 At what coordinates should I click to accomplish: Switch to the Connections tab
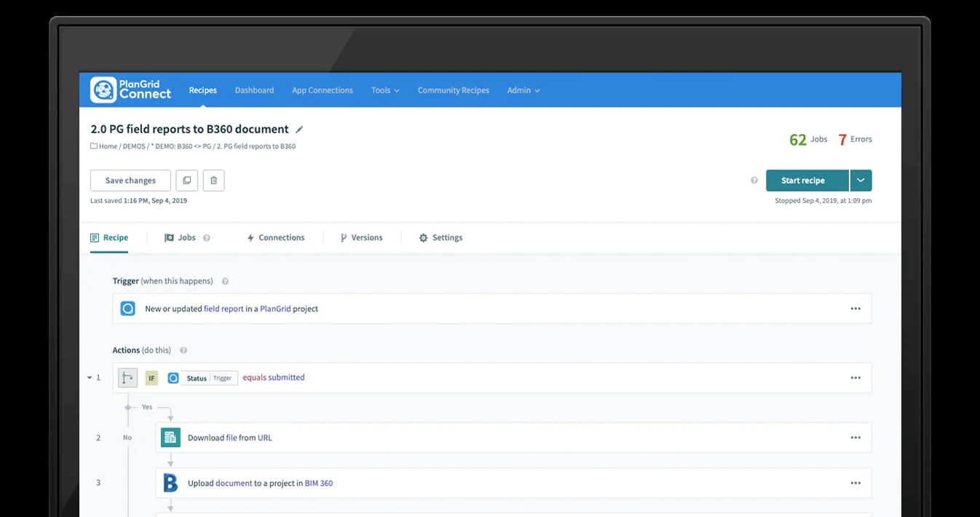click(275, 238)
